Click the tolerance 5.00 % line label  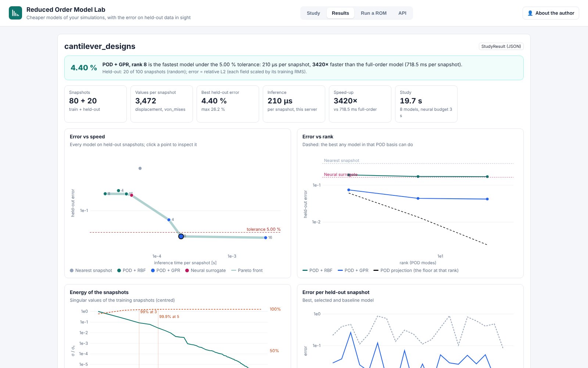pos(263,229)
